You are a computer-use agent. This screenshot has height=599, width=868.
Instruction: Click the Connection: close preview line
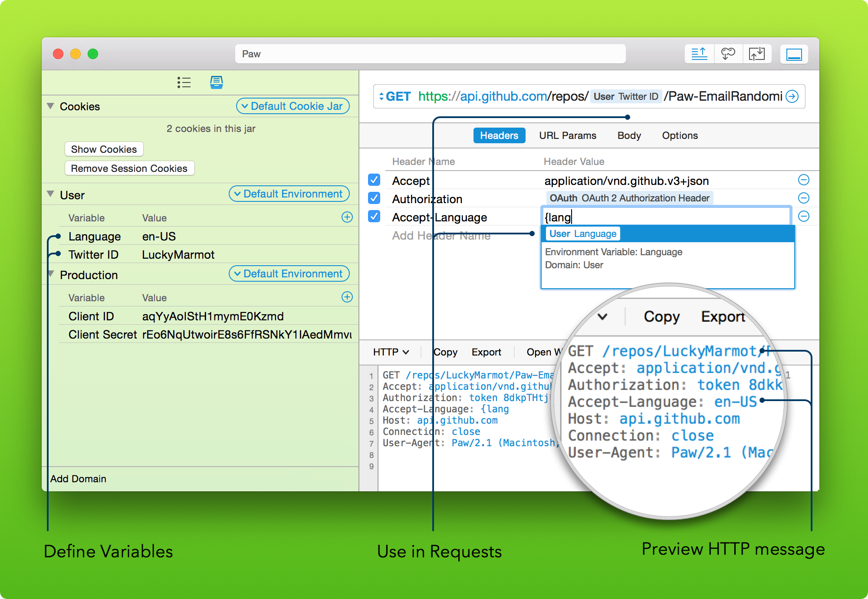pyautogui.click(x=431, y=431)
